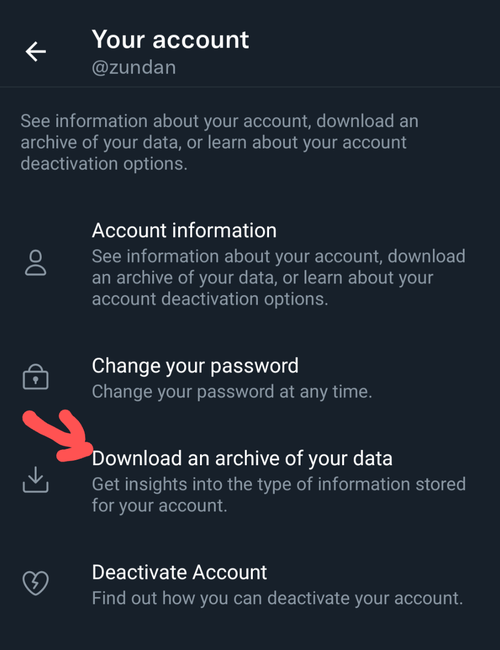This screenshot has width=500, height=650.
Task: Click 'for your account.' under Download archive
Action: coord(160,506)
